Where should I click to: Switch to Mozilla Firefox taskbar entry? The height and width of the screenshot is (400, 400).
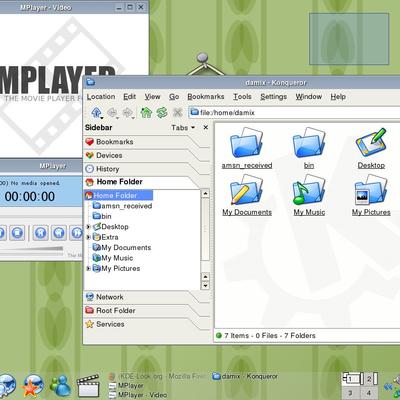[x=157, y=376]
